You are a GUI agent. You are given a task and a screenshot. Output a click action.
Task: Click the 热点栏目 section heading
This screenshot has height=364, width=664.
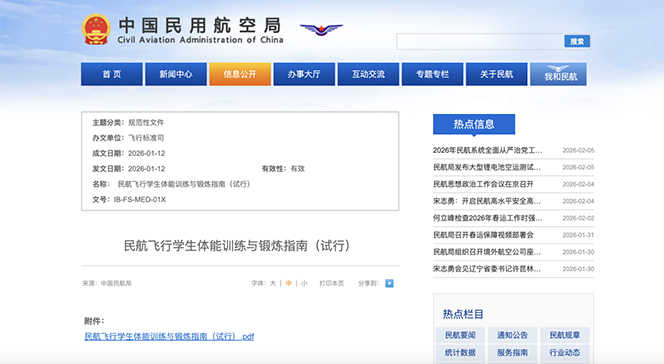pyautogui.click(x=463, y=314)
